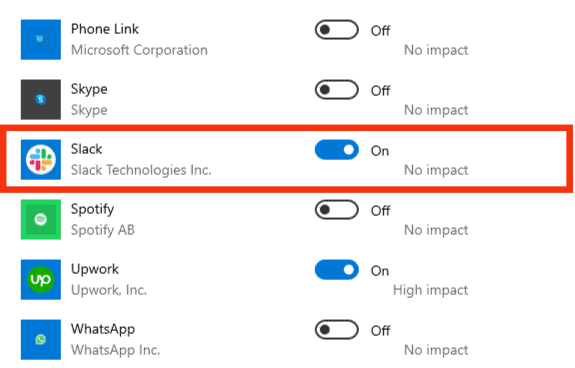Click the Skype app icon
Viewport: 575px width, 368px height.
click(x=41, y=99)
